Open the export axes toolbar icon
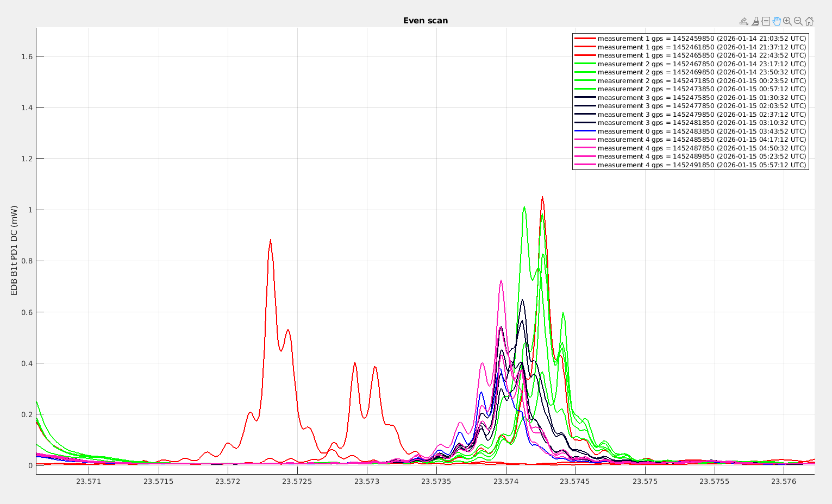Image resolution: width=832 pixels, height=504 pixels. pos(744,21)
